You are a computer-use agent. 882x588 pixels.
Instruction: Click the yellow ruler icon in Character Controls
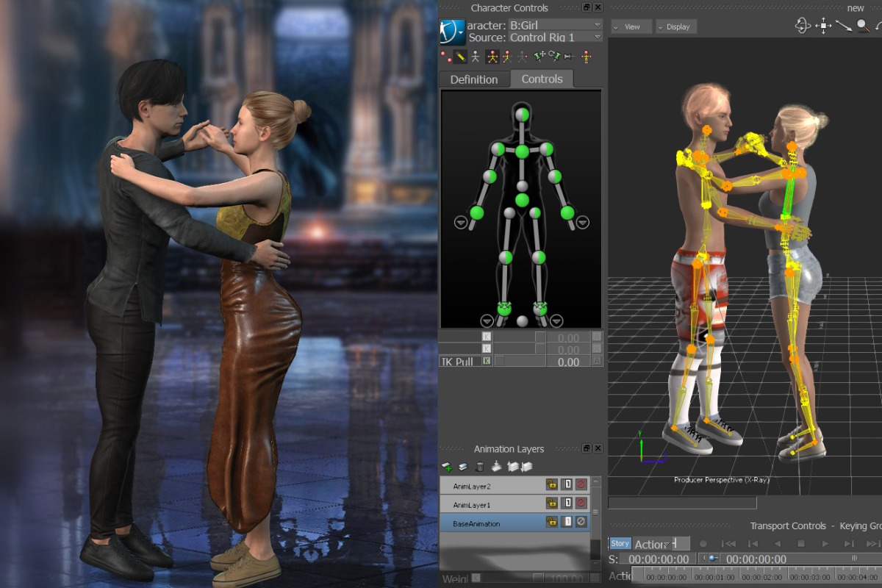coord(461,56)
